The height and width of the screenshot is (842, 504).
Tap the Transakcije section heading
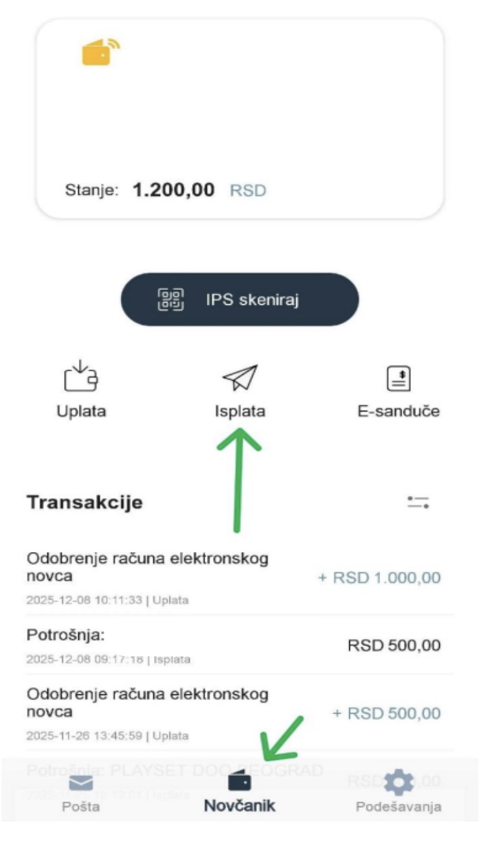pos(85,502)
